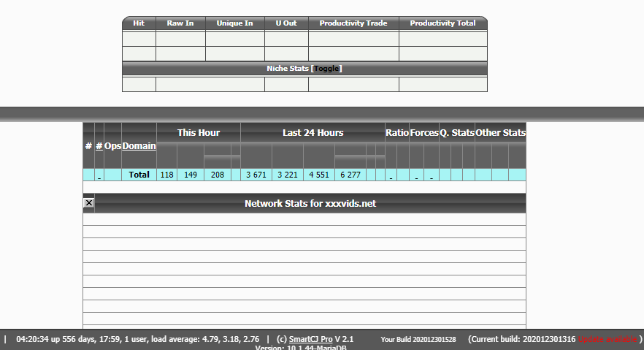Click the Network Stats for xxxvids.net title
Viewport: 644px width, 350px height.
coord(310,203)
